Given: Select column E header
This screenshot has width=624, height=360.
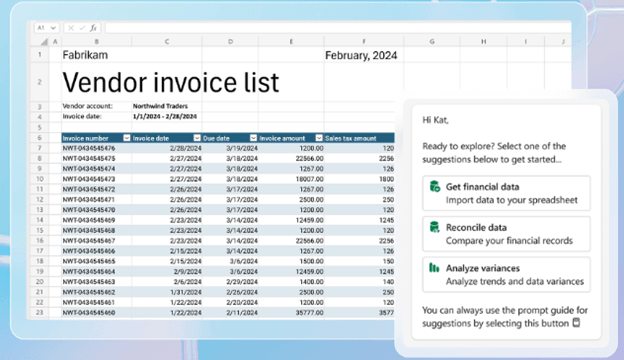Looking at the screenshot, I should [x=291, y=41].
